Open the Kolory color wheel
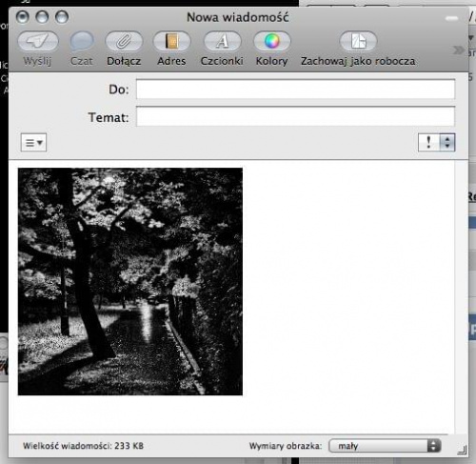This screenshot has width=476, height=464. point(272,41)
